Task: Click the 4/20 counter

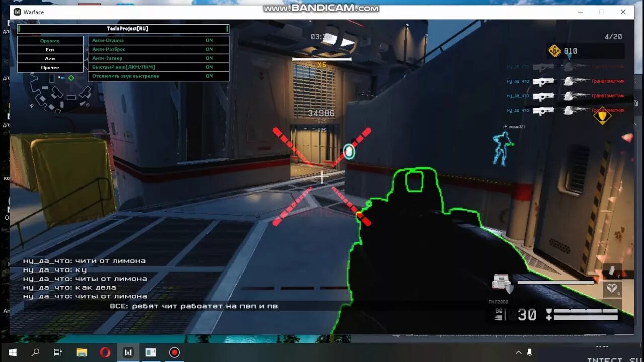Action: click(x=613, y=37)
